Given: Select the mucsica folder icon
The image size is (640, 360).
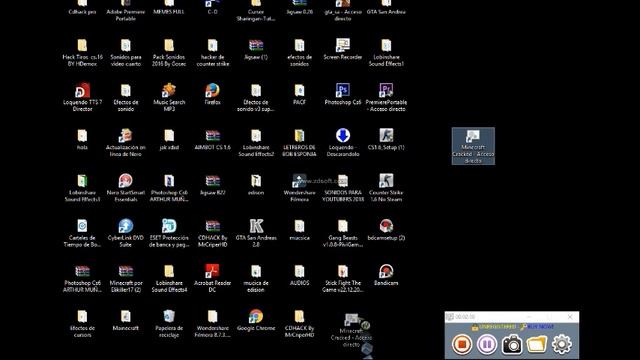Looking at the screenshot, I should tap(299, 230).
